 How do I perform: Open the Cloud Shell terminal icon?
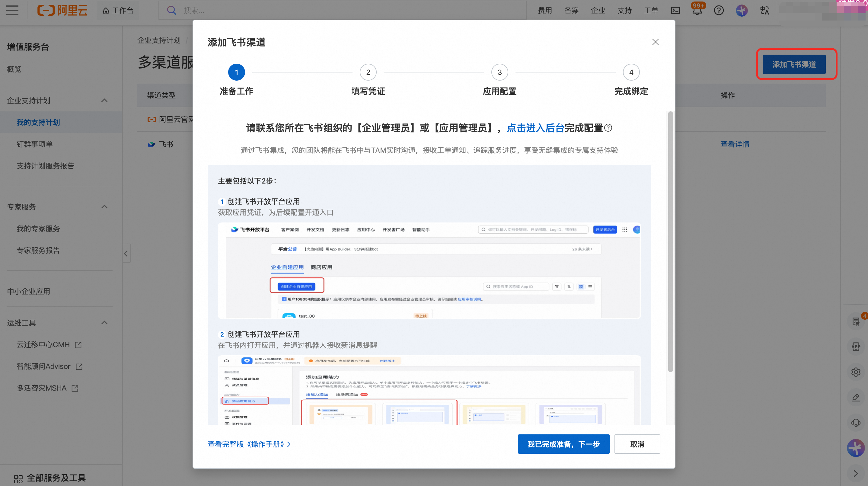click(x=675, y=11)
